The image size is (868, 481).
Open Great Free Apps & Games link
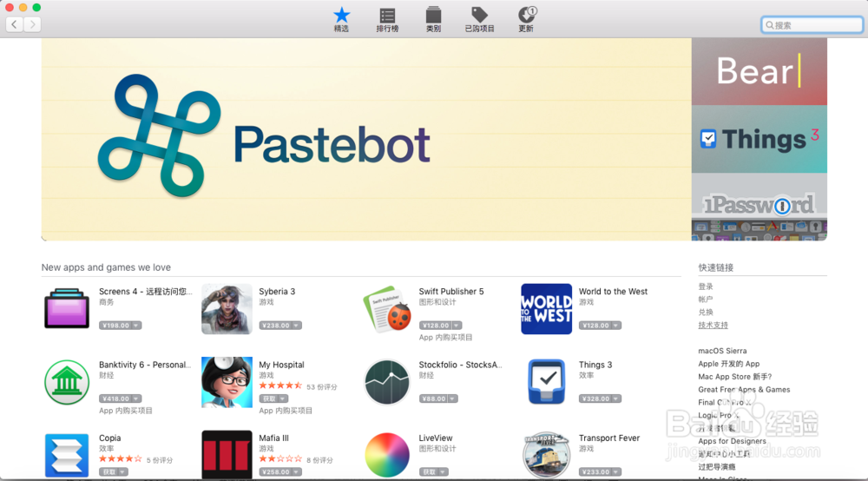744,390
